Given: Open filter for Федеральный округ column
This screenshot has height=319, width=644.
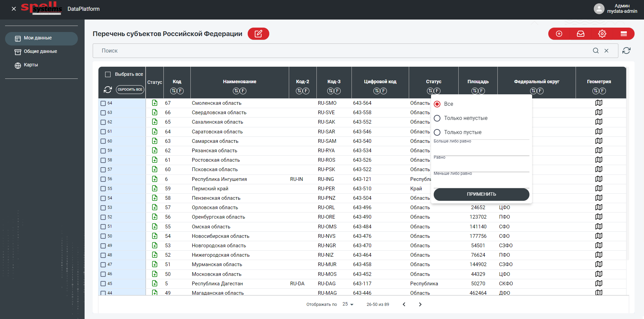Looking at the screenshot, I should point(540,91).
